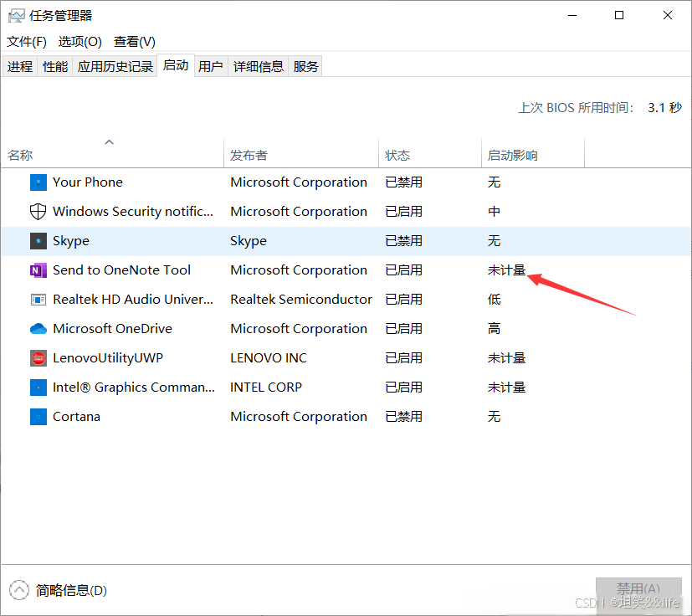Select Intel® Graphics Comman... entry

134,388
